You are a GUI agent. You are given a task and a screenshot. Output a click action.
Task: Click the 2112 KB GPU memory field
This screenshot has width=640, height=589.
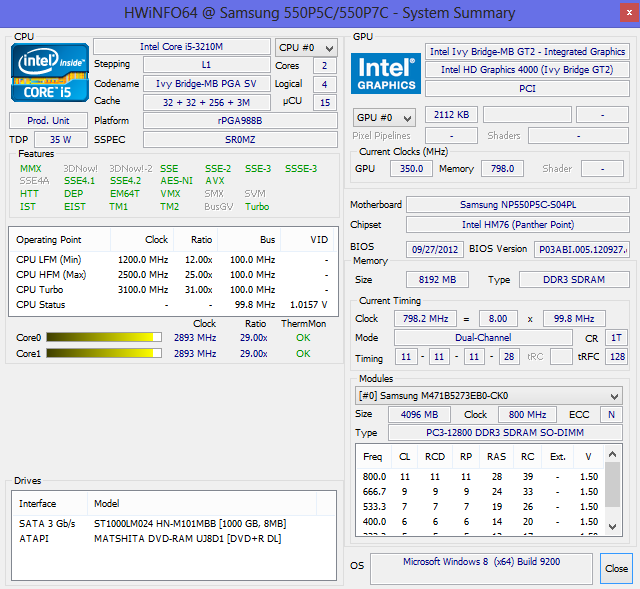pyautogui.click(x=451, y=115)
